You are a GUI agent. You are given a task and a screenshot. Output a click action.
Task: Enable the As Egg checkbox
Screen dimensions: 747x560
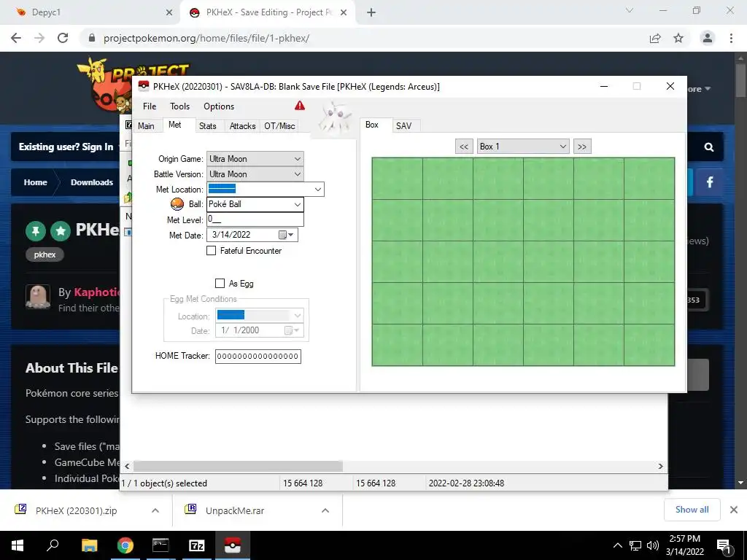tap(220, 284)
